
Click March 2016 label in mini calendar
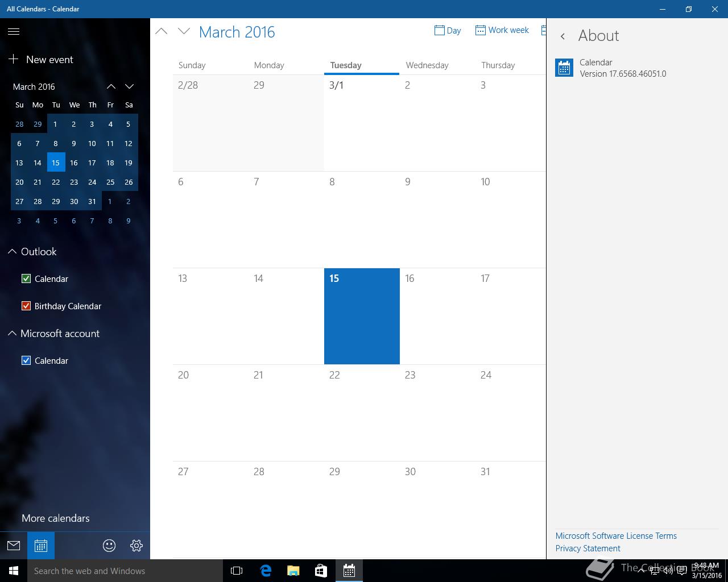pyautogui.click(x=34, y=86)
